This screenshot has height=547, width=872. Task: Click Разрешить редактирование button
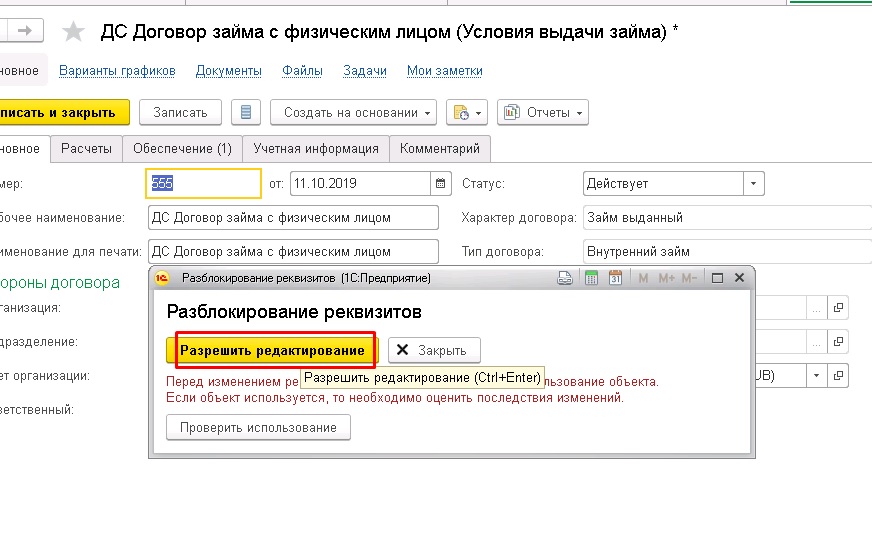click(x=272, y=350)
